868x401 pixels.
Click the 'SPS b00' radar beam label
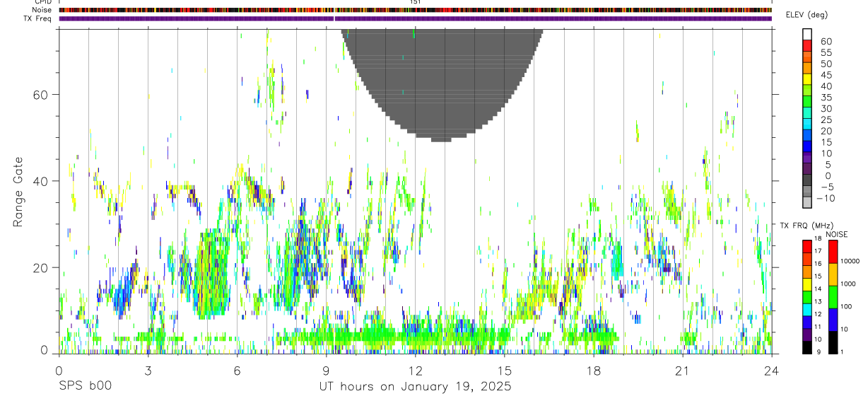pyautogui.click(x=85, y=387)
